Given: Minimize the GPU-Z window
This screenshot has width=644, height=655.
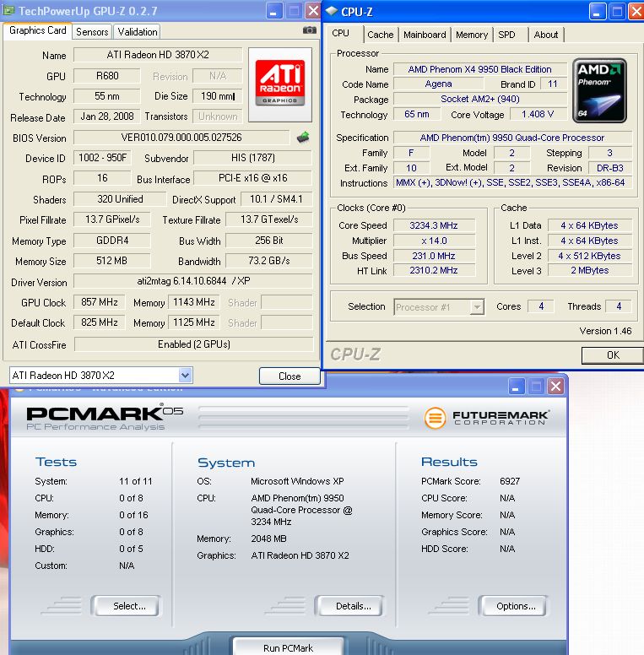Looking at the screenshot, I should tap(274, 11).
